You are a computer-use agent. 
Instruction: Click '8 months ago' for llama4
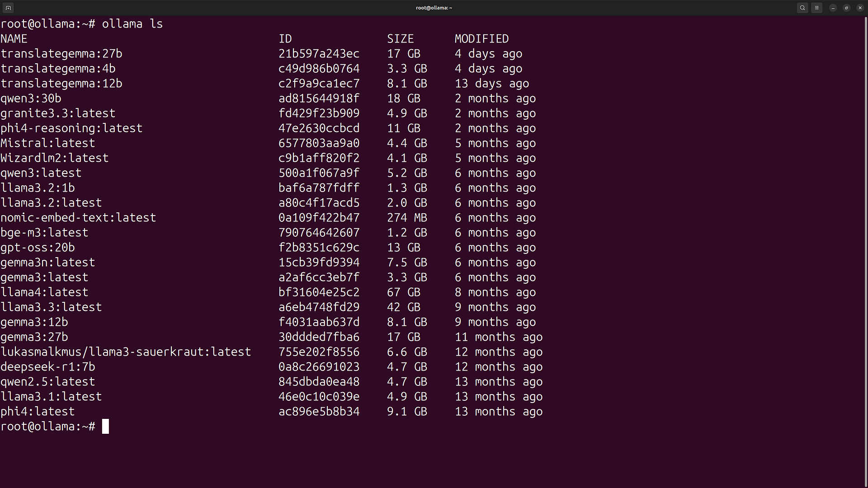point(495,292)
